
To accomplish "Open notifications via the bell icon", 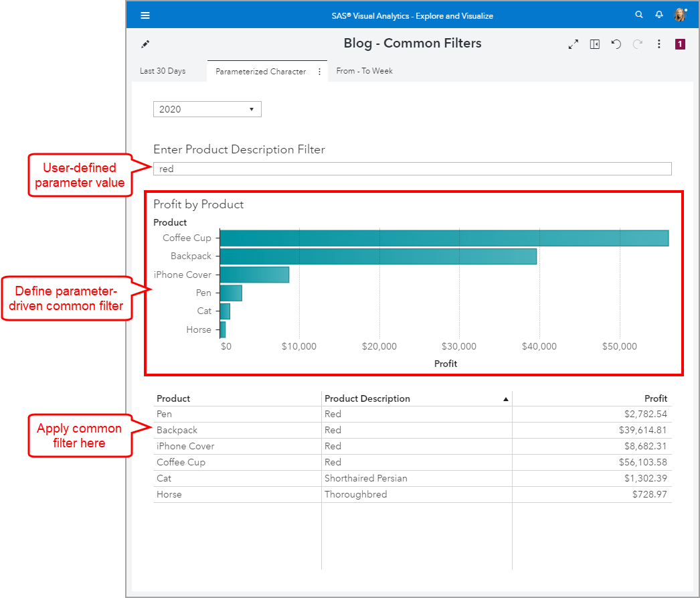I will (659, 14).
